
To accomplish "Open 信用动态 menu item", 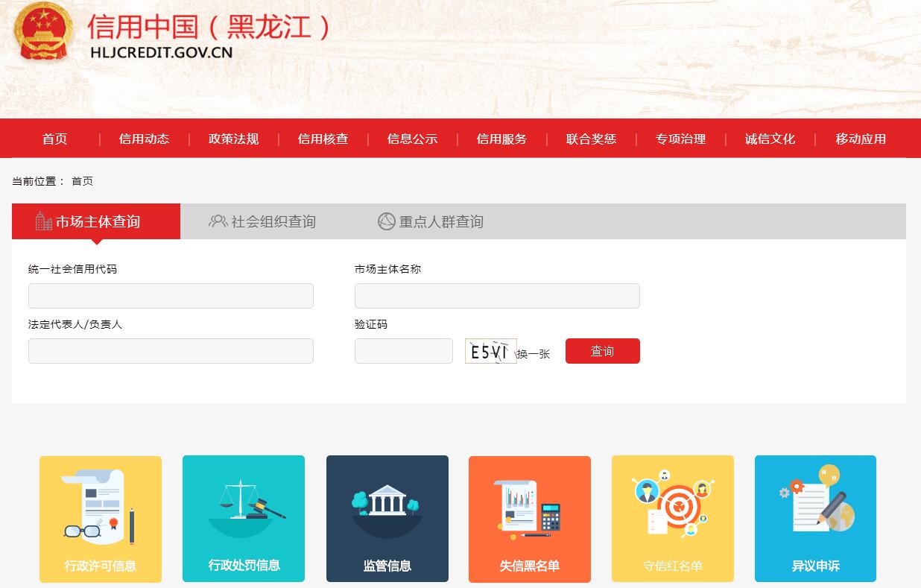I will coord(145,139).
